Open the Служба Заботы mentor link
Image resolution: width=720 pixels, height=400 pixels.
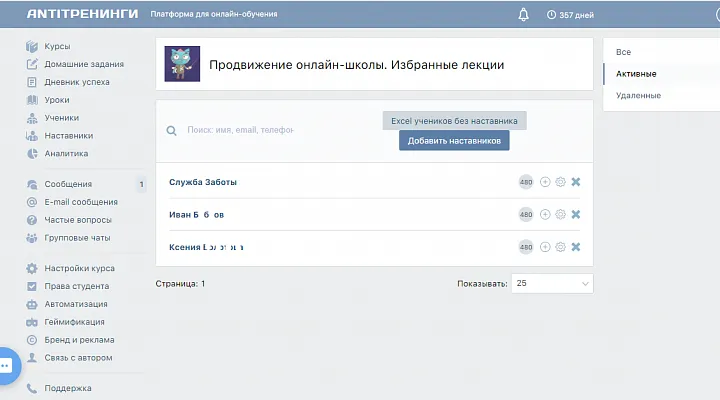point(203,182)
